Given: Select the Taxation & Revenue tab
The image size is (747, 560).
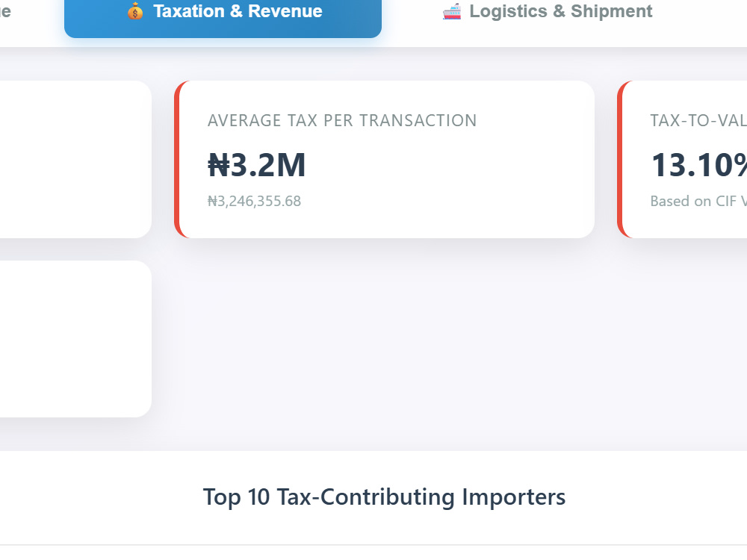Looking at the screenshot, I should pos(223,15).
